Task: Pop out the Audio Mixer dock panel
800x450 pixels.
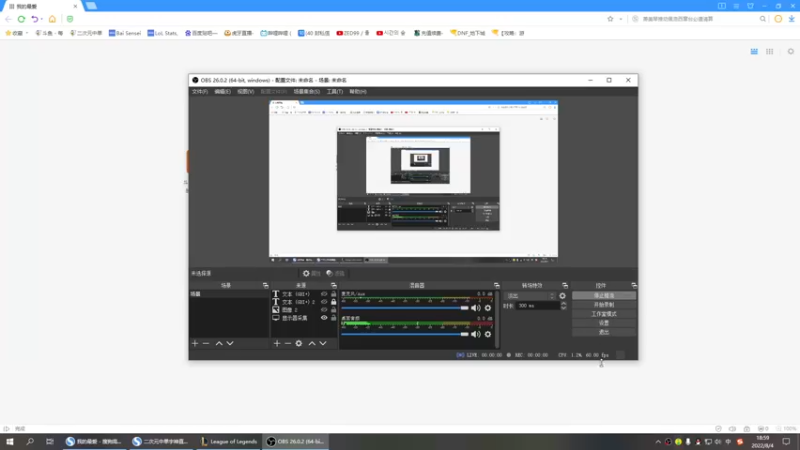Action: click(496, 285)
